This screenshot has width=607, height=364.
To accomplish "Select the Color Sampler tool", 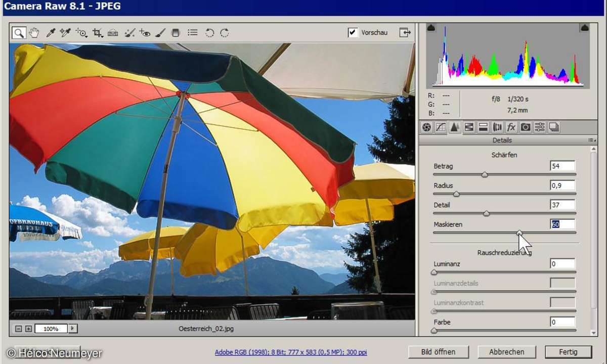I will click(x=65, y=33).
